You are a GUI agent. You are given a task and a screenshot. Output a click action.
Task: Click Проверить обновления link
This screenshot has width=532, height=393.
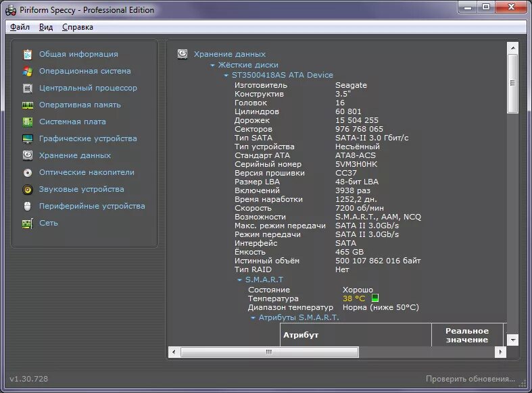click(470, 379)
